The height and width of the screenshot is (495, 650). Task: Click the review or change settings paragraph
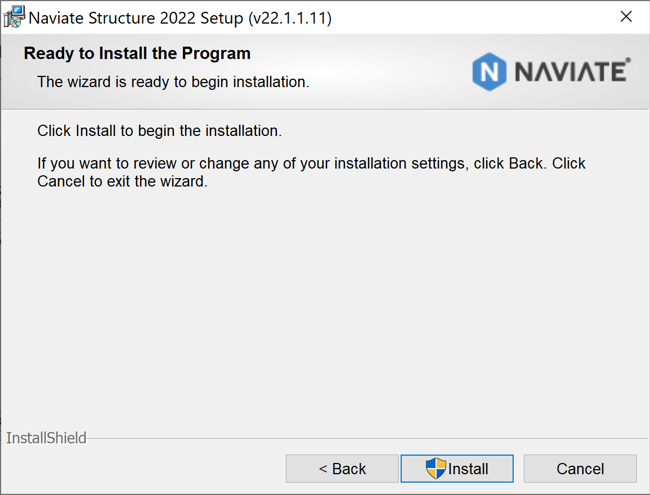point(311,172)
